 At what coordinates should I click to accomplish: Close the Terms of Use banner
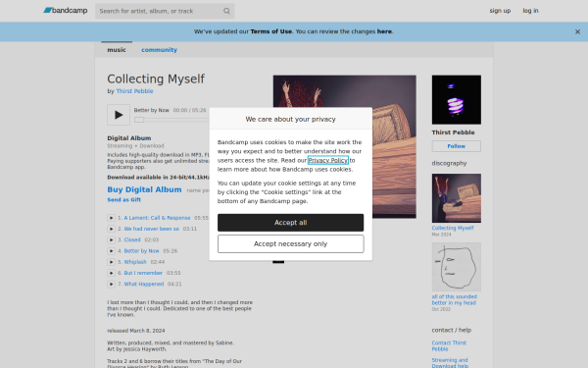click(x=577, y=32)
